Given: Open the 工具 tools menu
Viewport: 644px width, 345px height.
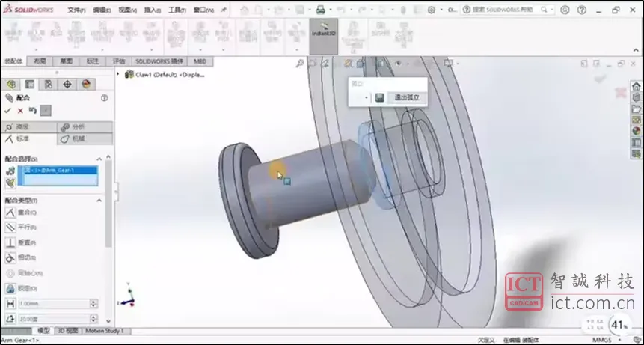Looking at the screenshot, I should pyautogui.click(x=177, y=10).
